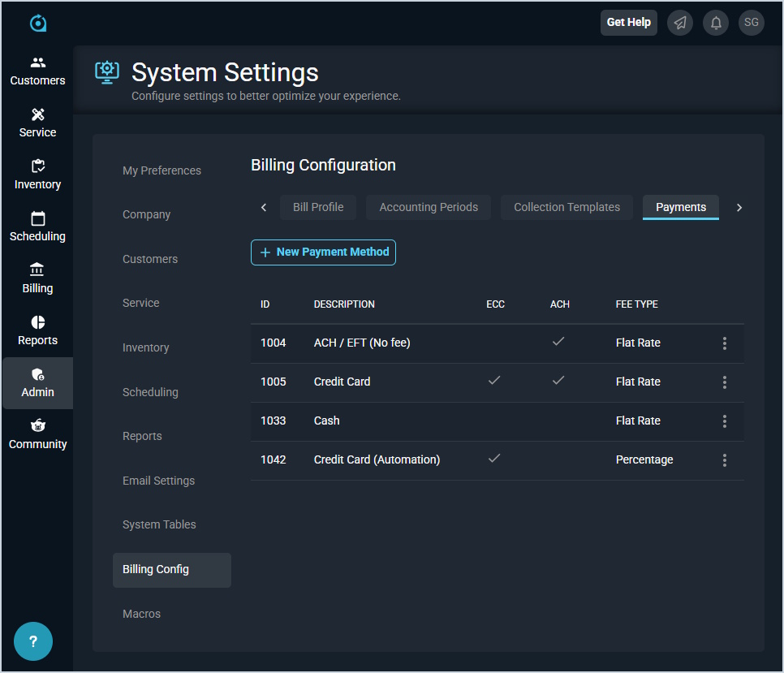The image size is (784, 673).
Task: Click ECC checkmark for Credit Card (Automation)
Action: pos(493,459)
